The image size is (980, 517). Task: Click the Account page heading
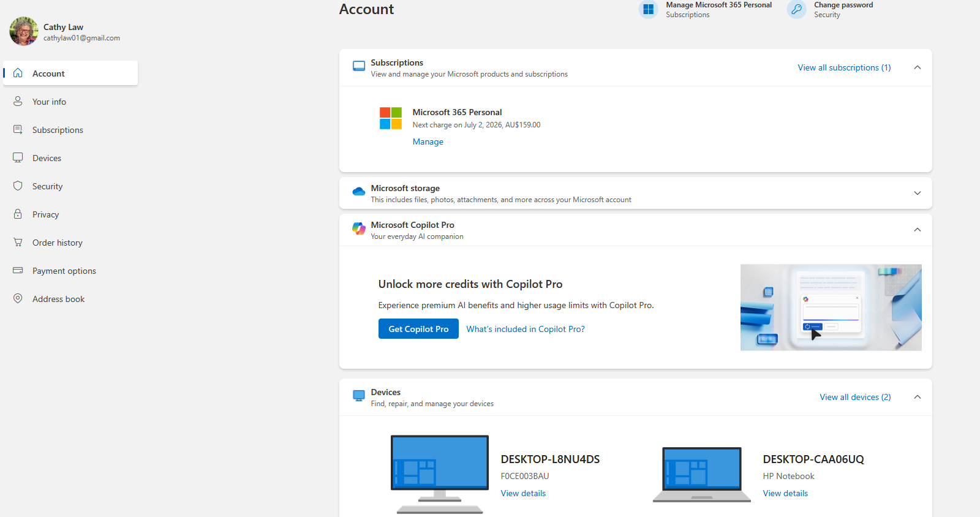pos(366,9)
